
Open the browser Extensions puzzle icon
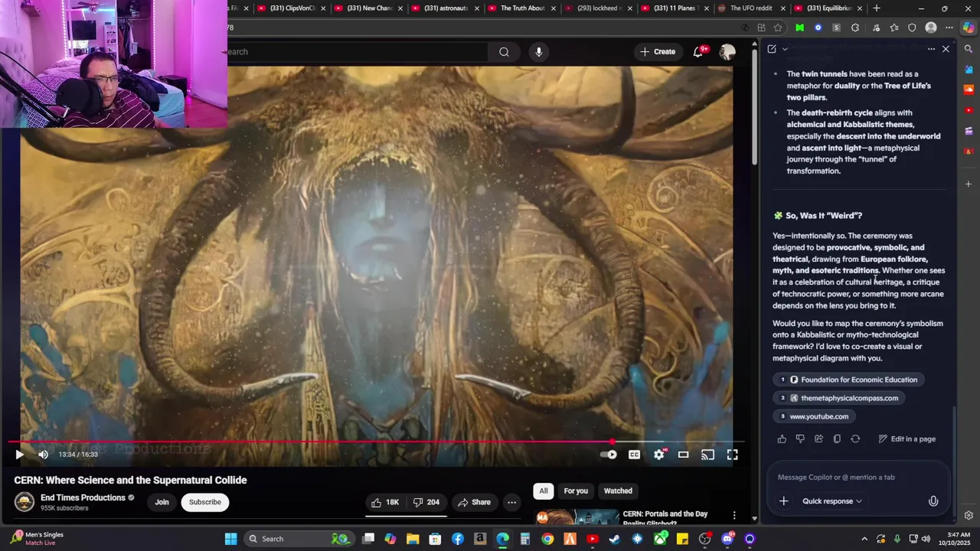pos(855,28)
